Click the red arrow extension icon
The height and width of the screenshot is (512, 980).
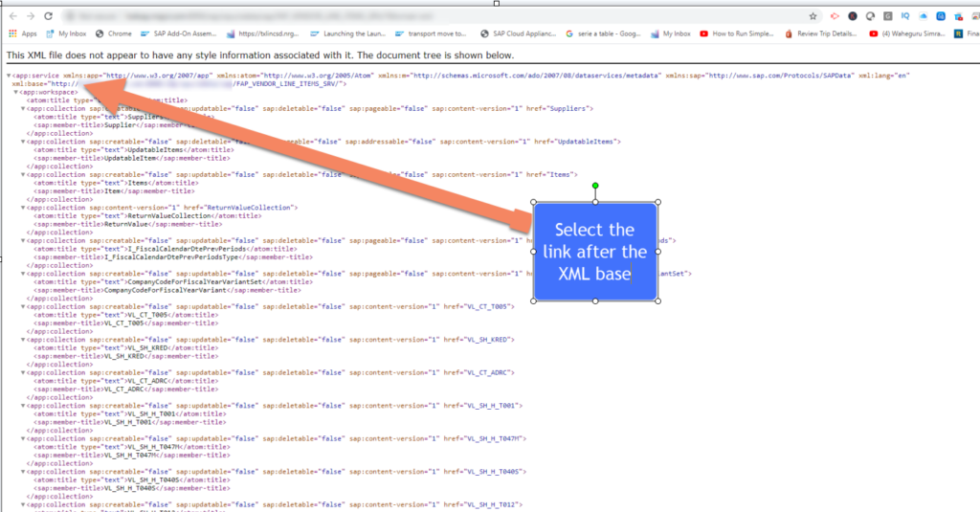coord(834,16)
